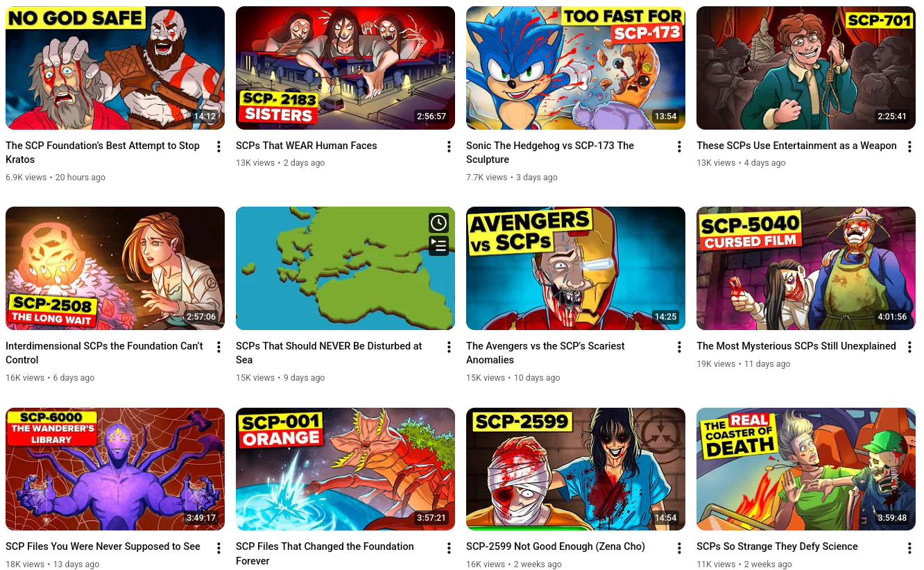This screenshot has height=570, width=924.
Task: Open options menu for Kratos video
Action: point(219,147)
